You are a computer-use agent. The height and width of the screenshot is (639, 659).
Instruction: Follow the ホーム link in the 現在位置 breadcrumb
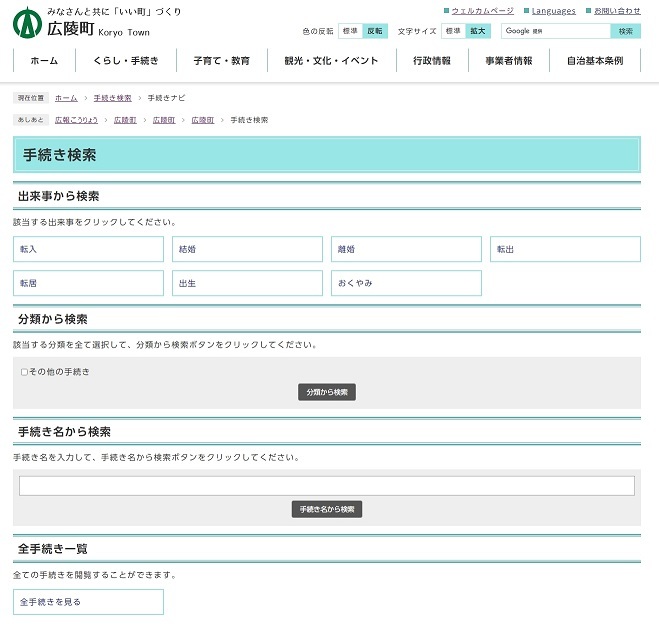[x=66, y=98]
